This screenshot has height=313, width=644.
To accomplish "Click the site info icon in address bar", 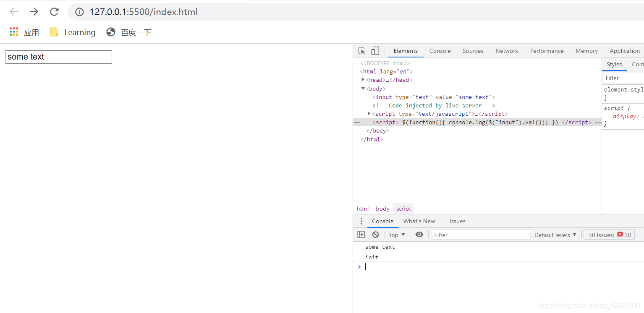I will pyautogui.click(x=79, y=12).
